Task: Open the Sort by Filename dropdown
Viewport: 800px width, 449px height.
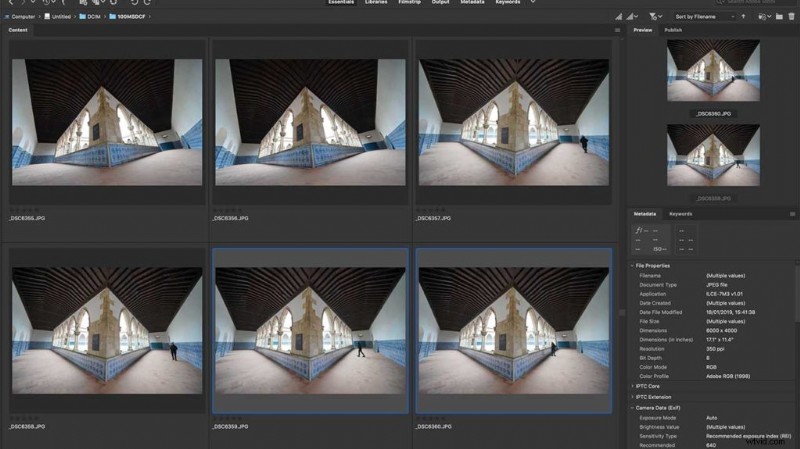Action: (x=705, y=17)
